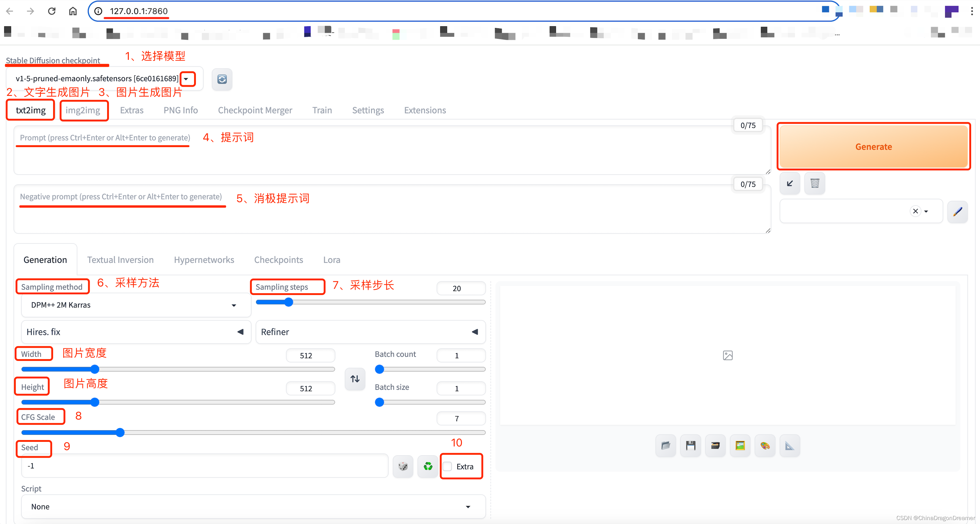Click the browser forward arrow
The height and width of the screenshot is (524, 980).
coord(31,11)
